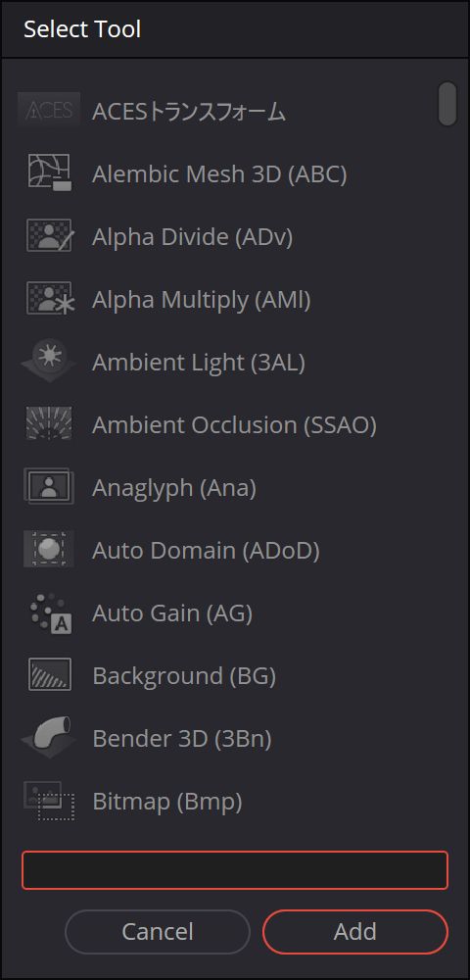This screenshot has width=470, height=980.
Task: Select the Ambient Light 3AL icon
Action: tap(49, 362)
